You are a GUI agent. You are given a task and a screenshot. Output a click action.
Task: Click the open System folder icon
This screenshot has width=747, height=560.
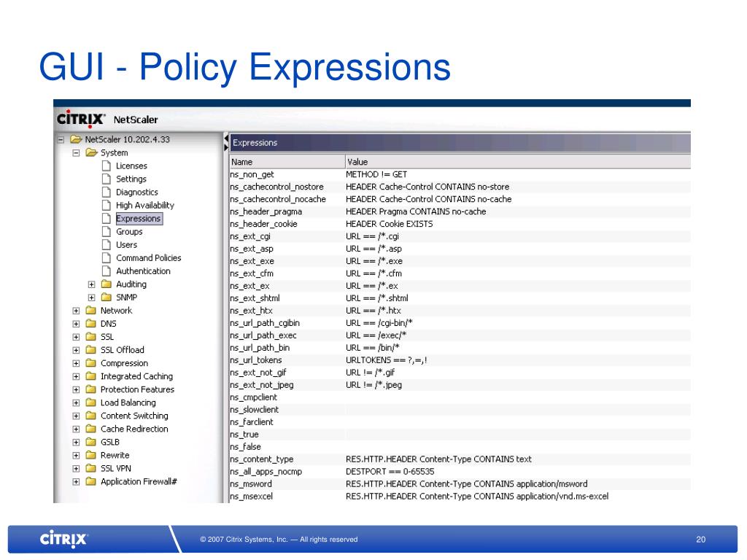tap(91, 152)
